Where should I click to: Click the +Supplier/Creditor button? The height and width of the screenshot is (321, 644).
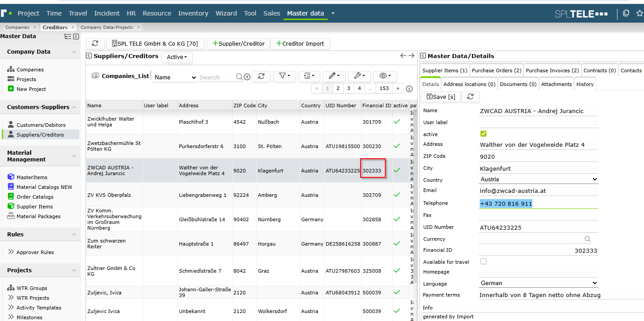(238, 43)
